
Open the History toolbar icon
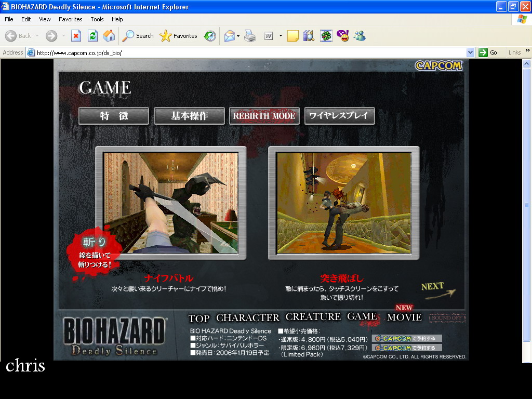[x=210, y=36]
